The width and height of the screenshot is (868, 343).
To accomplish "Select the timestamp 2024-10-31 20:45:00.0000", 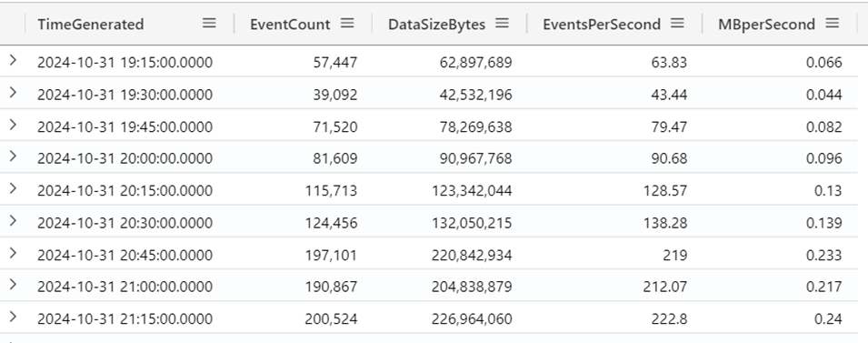I will click(x=125, y=255).
